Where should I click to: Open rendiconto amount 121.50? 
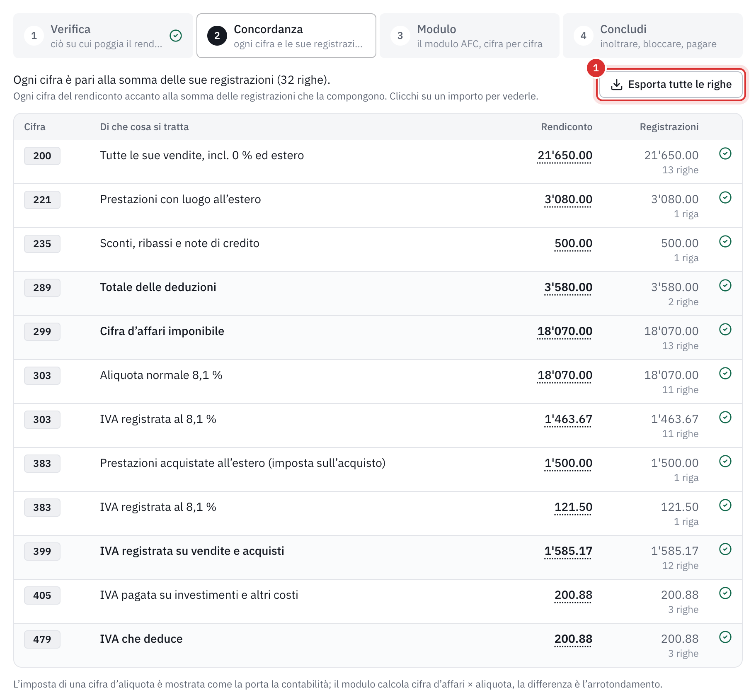pyautogui.click(x=573, y=507)
